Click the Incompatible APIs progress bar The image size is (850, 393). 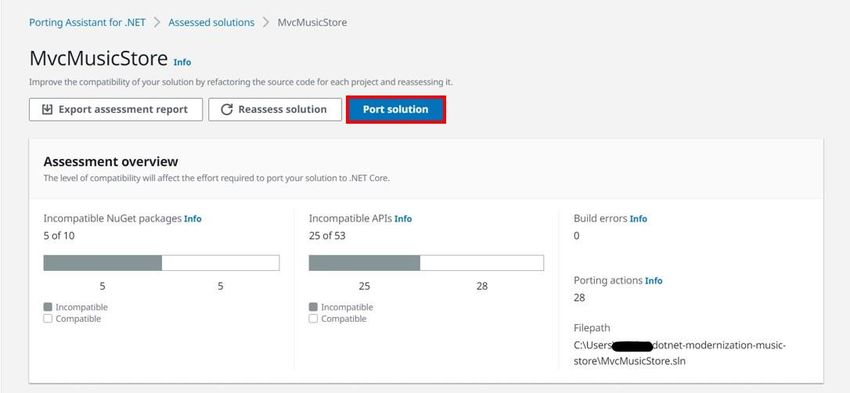426,263
